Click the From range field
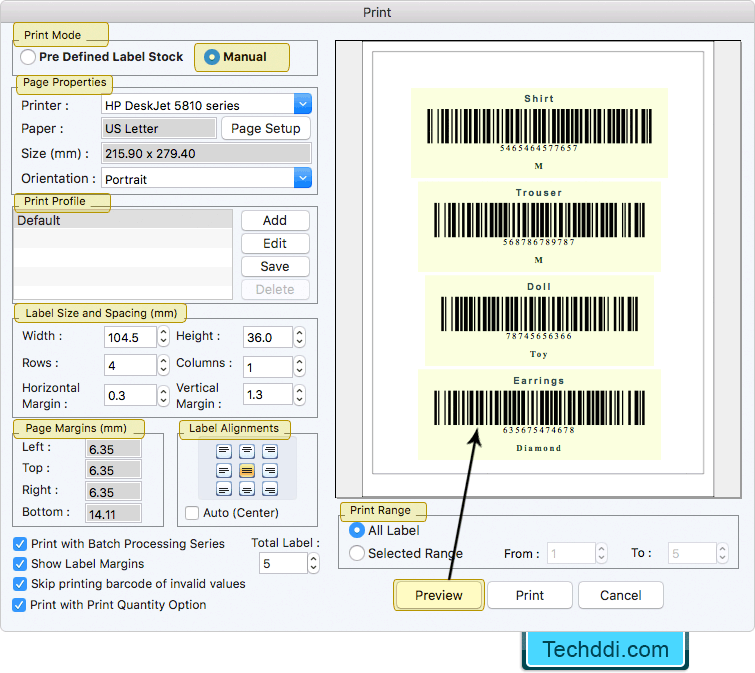The image size is (755, 673). point(571,553)
